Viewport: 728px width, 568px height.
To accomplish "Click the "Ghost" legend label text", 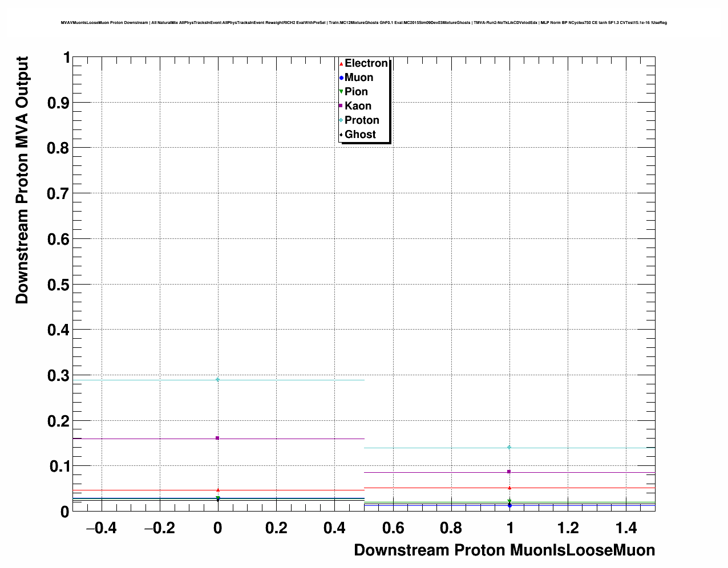I will 360,135.
